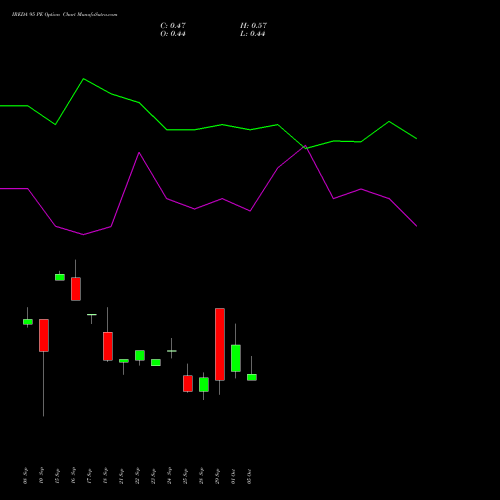This screenshot has height=500, width=500.
Task: Select the 16 Sep red candle
Action: [76, 289]
